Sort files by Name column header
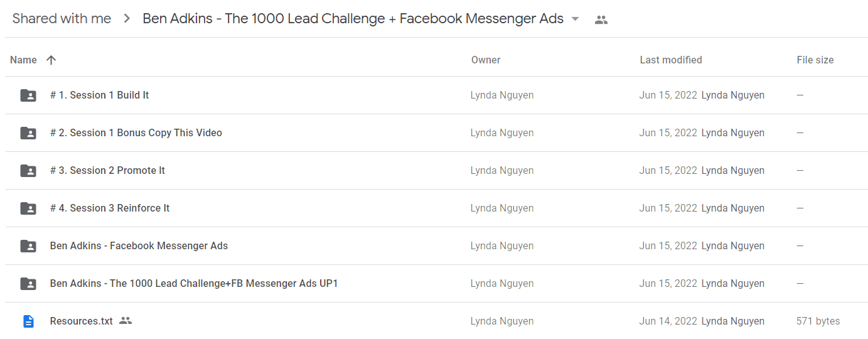The width and height of the screenshot is (868, 339). [x=23, y=60]
